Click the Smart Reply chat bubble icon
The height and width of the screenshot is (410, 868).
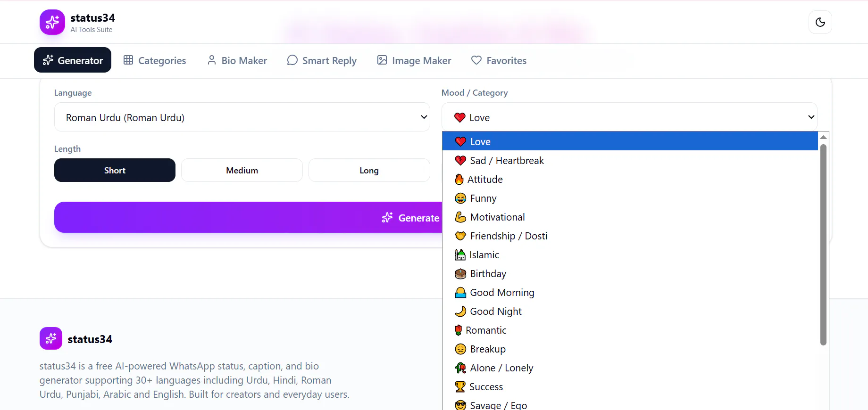tap(292, 60)
